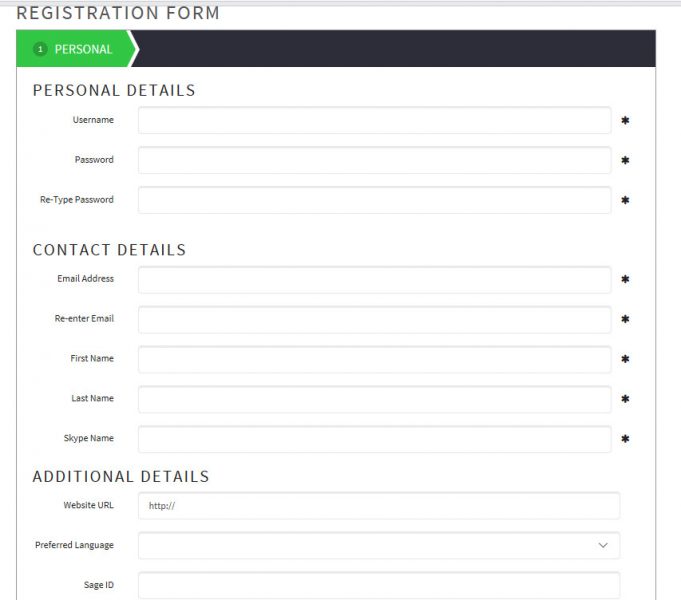The width and height of the screenshot is (681, 600).
Task: Focus the Username input field
Action: coord(375,120)
